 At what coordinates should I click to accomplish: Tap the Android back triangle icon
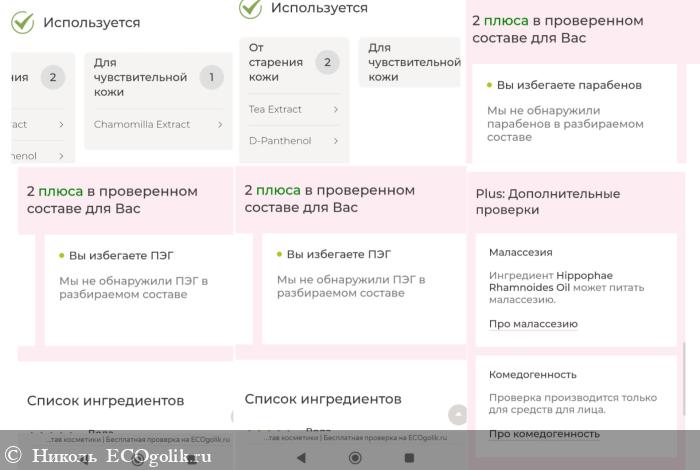tap(301, 457)
